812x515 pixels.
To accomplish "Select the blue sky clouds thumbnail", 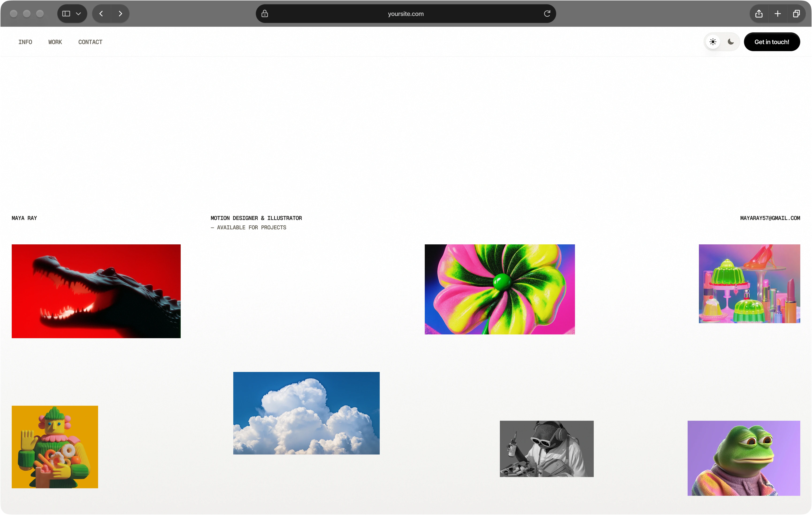I will 306,413.
